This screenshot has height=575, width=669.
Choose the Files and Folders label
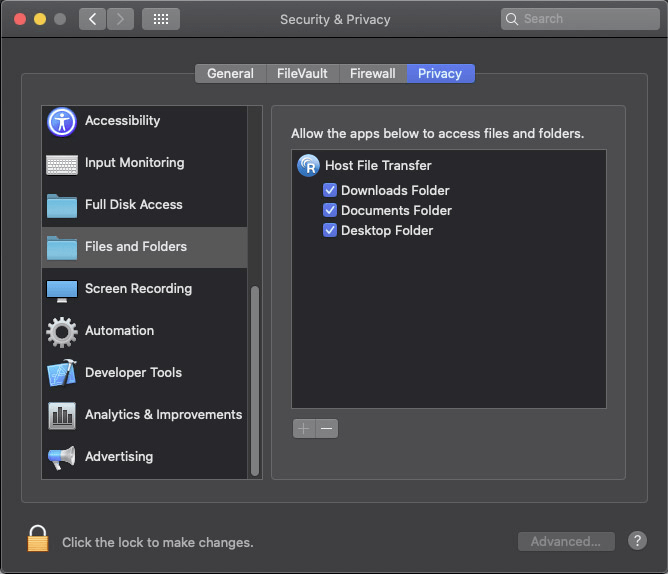(136, 247)
